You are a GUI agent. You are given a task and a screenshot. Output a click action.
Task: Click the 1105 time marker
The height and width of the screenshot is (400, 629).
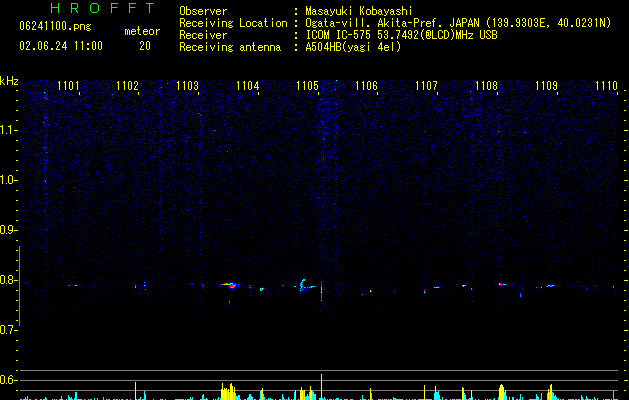pos(307,86)
